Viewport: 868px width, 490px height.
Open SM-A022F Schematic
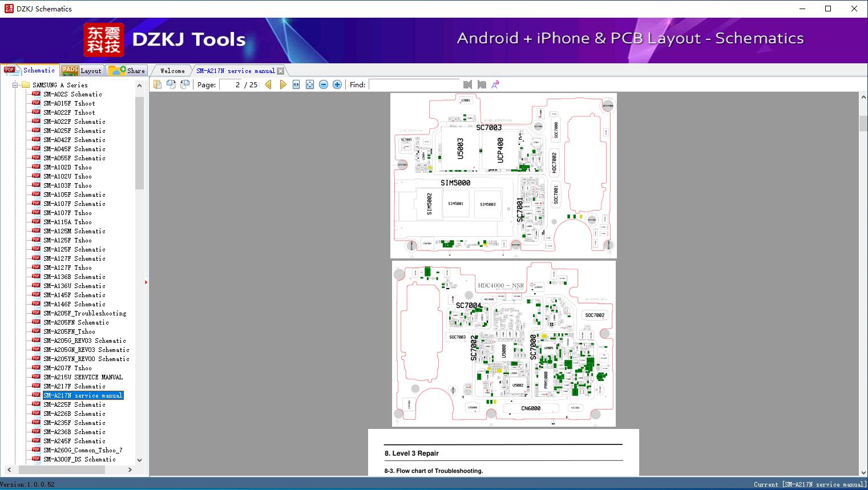tap(74, 122)
